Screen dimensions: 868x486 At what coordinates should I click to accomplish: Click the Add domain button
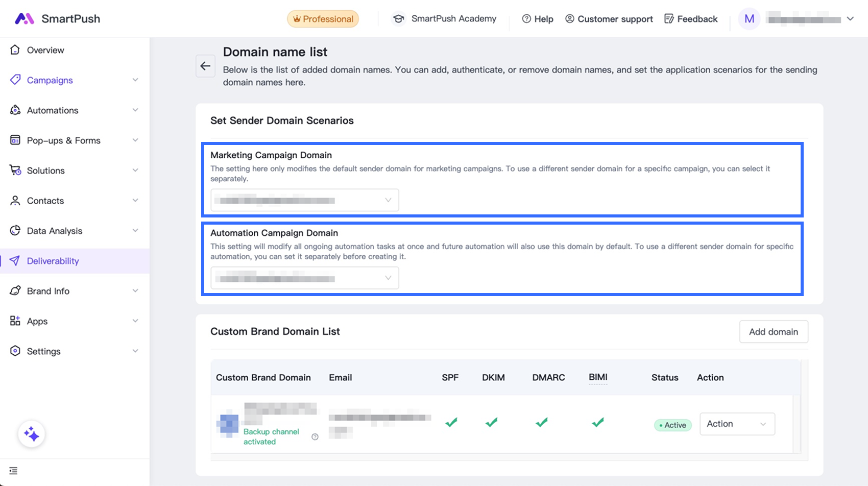[x=773, y=332]
